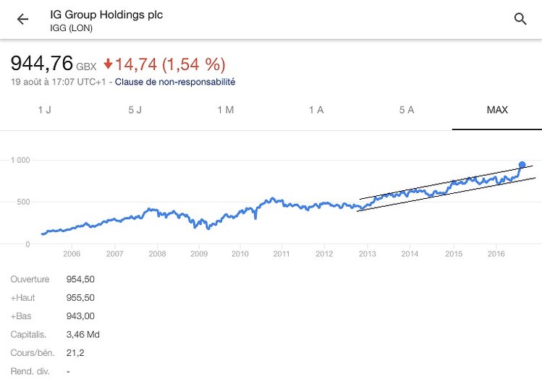
Task: Click the Capitalis. value 3,46 Md
Action: point(83,334)
